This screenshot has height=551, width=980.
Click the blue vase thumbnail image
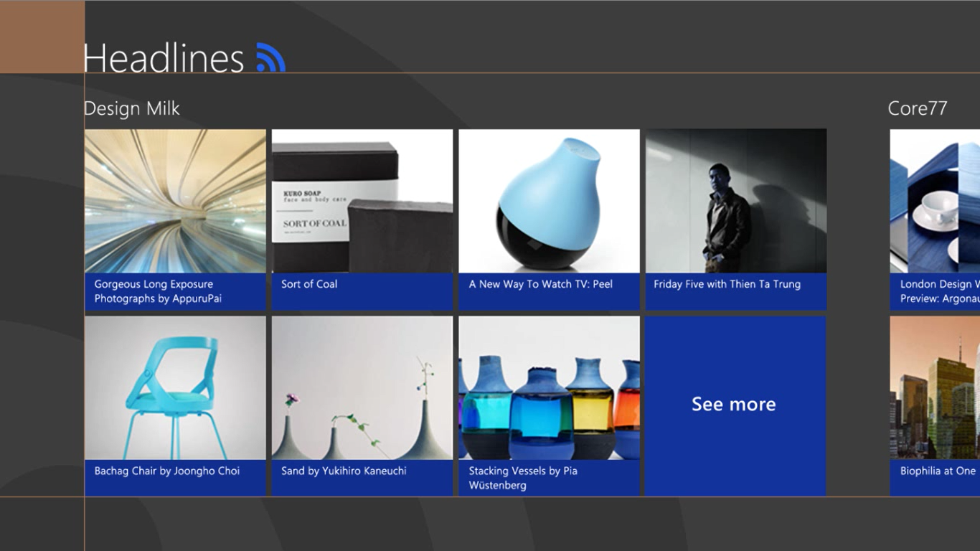[x=548, y=201]
